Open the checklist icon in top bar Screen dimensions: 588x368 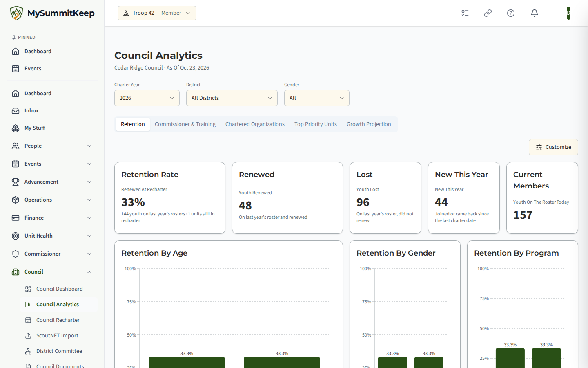pyautogui.click(x=465, y=13)
